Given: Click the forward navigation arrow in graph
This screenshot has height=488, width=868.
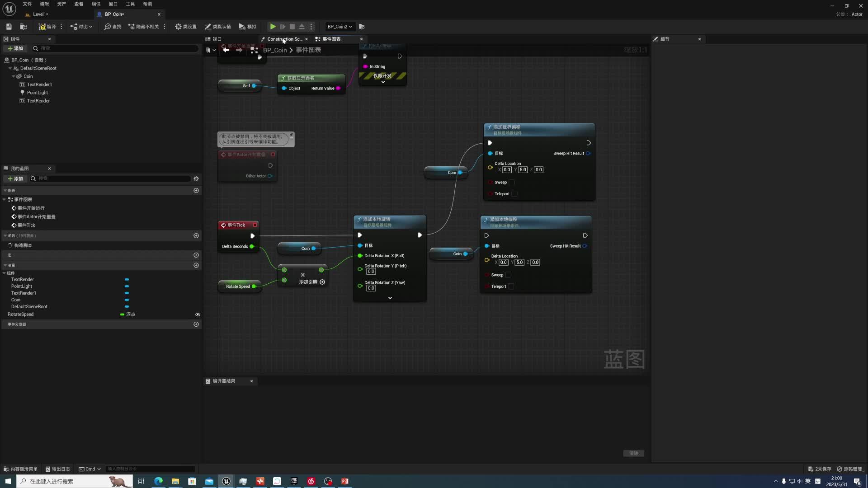Looking at the screenshot, I should click(239, 50).
